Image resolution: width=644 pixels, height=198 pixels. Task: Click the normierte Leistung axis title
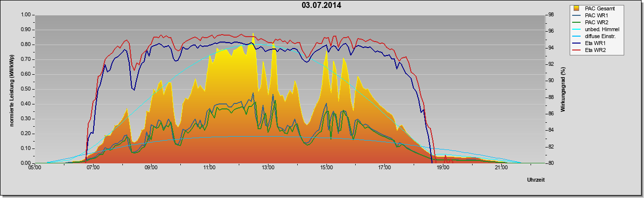click(x=11, y=89)
